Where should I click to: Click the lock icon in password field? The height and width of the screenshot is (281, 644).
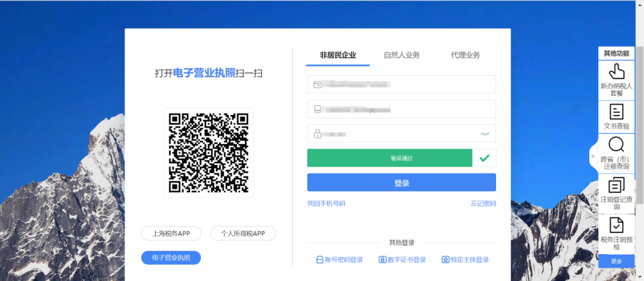point(317,134)
